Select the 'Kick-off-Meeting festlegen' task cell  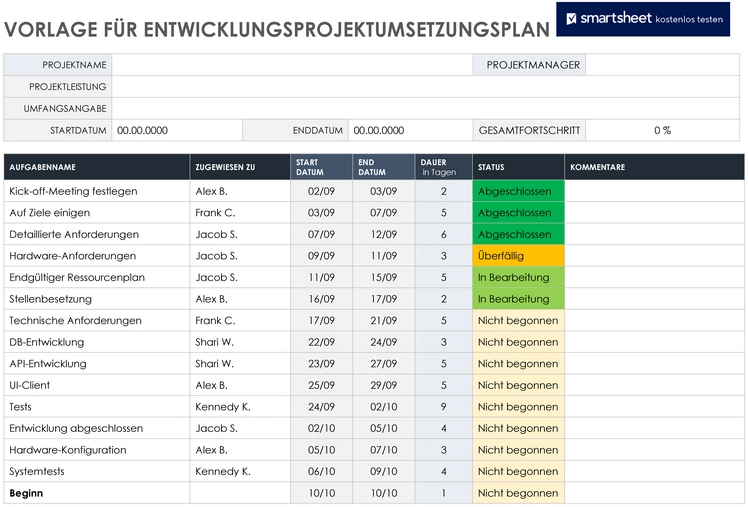[97, 191]
